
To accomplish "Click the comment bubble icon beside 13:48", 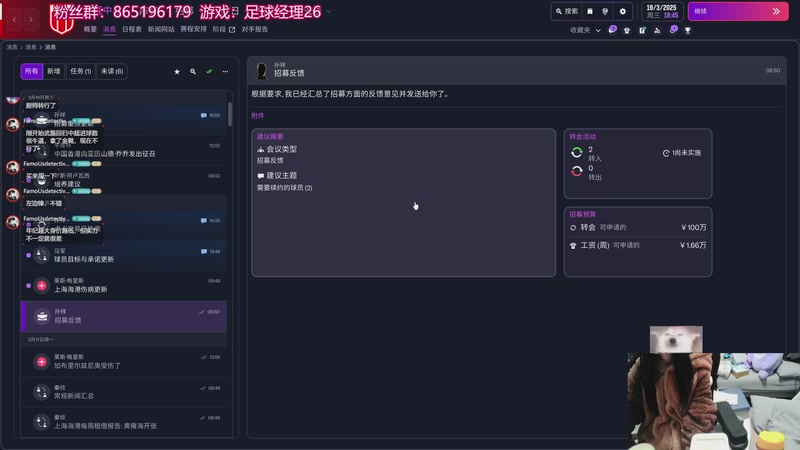I will pos(204,252).
